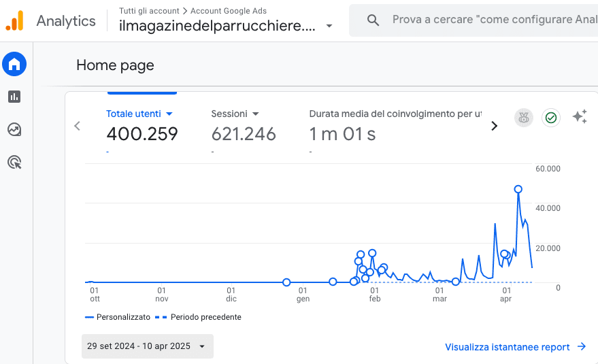
Task: Click the Insights sparkle icon
Action: tap(580, 117)
